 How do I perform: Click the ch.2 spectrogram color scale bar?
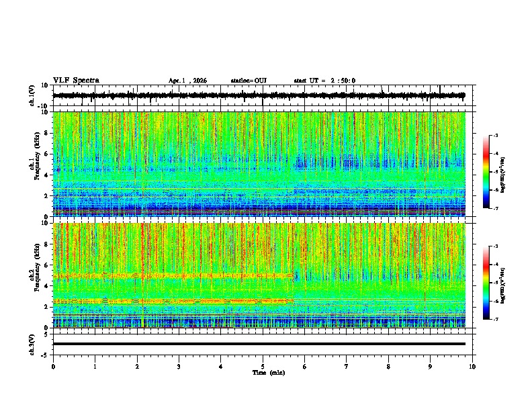(486, 283)
